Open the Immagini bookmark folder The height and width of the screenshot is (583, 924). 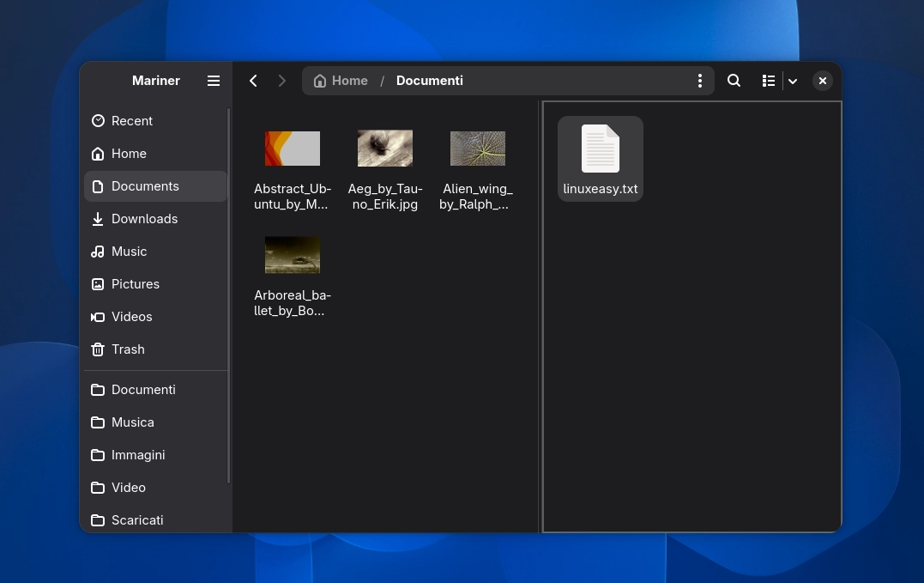pos(155,455)
